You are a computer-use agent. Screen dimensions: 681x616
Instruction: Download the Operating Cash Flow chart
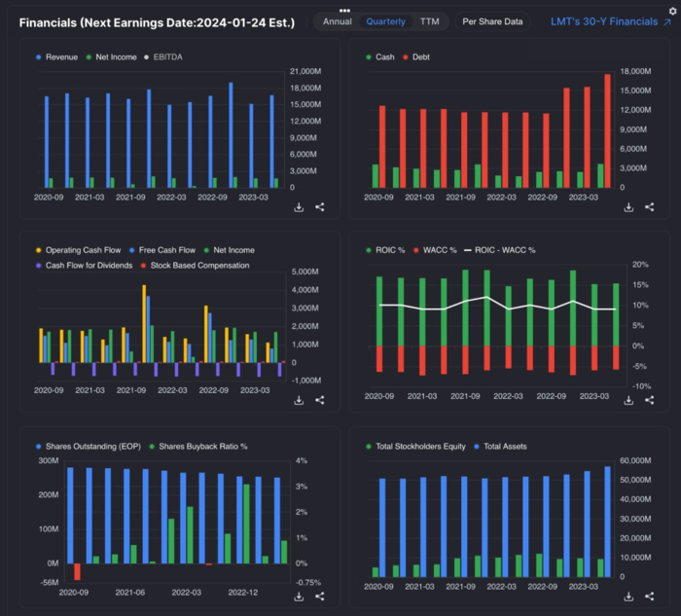(x=300, y=401)
